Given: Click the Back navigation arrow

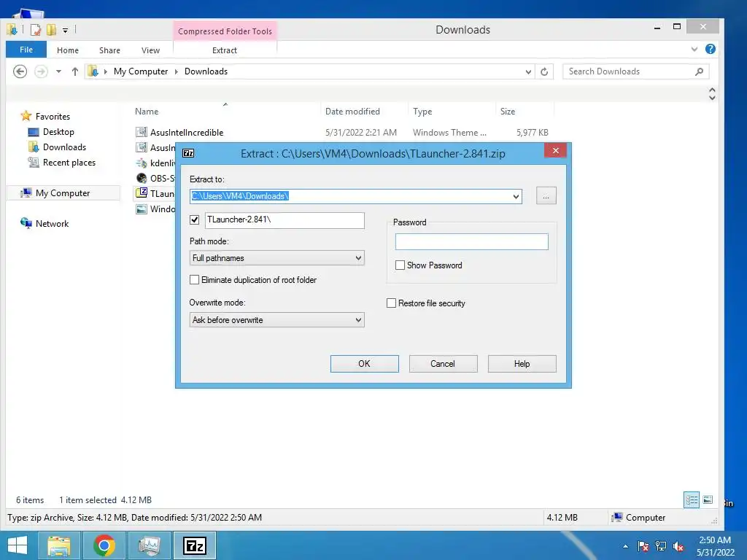Looking at the screenshot, I should [20, 71].
